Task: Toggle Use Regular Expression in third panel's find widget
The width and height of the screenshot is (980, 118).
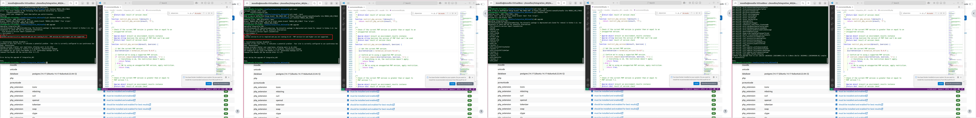Action: pyautogui.click(x=681, y=13)
